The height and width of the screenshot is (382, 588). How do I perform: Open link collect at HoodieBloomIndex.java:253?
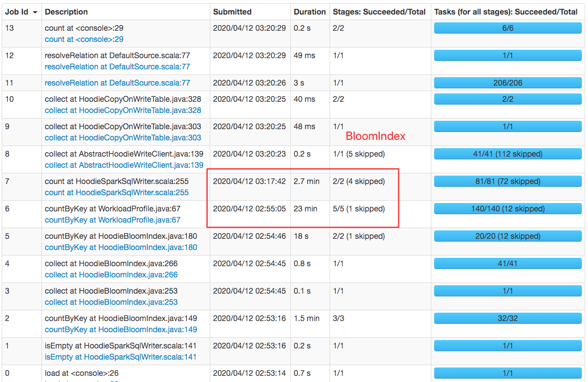[x=111, y=302]
